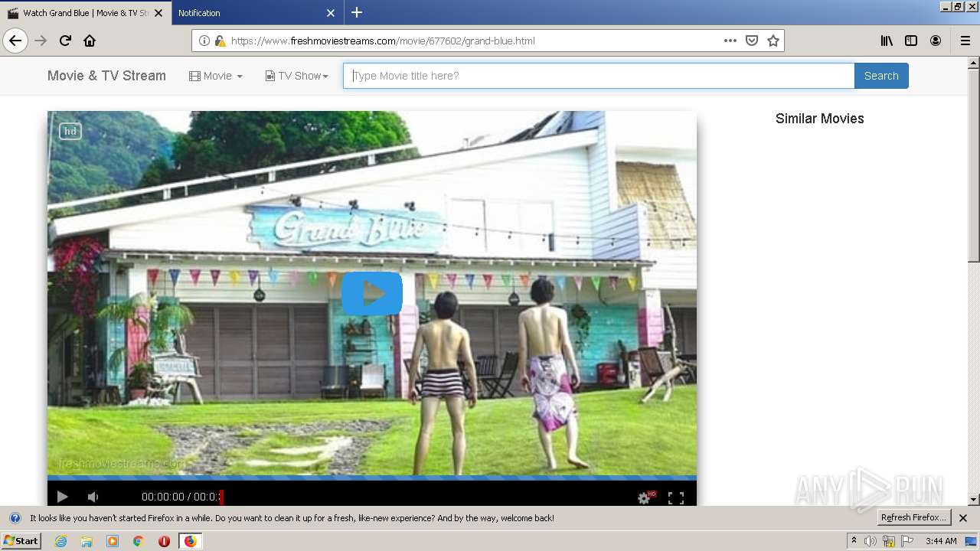Click the taskbar clock 3:44 AM
The width and height of the screenshot is (980, 551).
pyautogui.click(x=941, y=541)
